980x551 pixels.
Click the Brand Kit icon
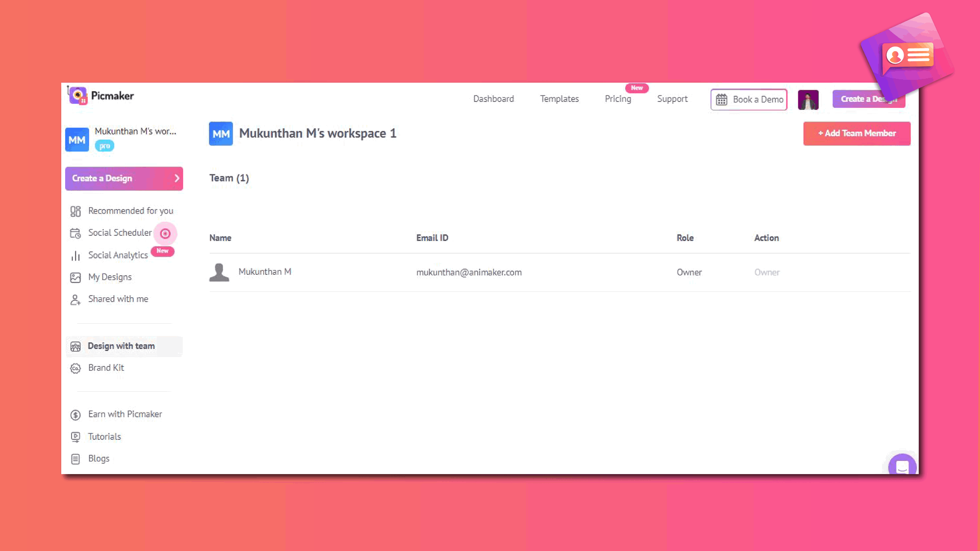(75, 368)
